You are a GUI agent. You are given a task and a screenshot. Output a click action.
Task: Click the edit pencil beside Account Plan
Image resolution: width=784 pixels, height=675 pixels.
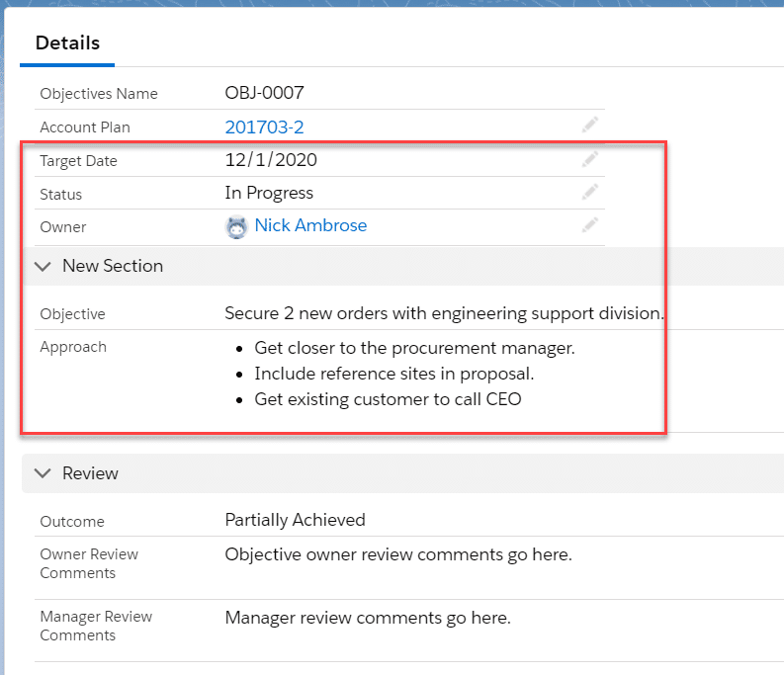point(590,125)
